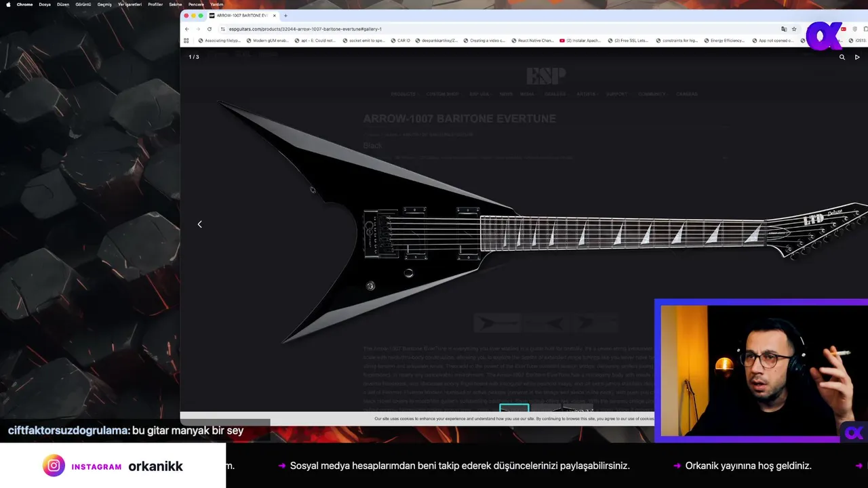
Task: Open the Yer İşaretleri menu
Action: tap(130, 4)
